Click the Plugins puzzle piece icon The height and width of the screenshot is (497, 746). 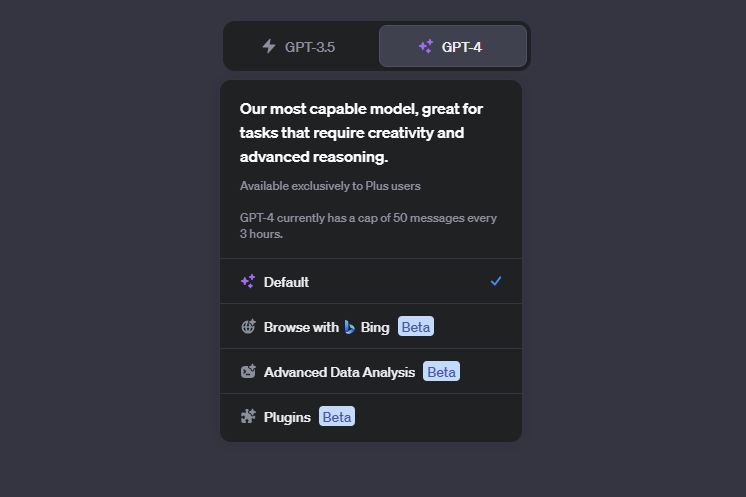point(248,417)
